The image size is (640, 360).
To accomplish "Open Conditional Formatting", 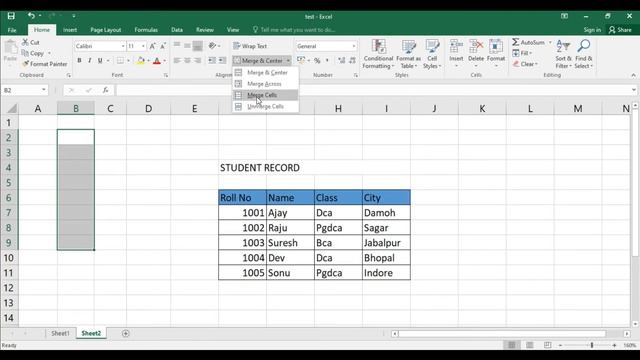I will pos(378,54).
